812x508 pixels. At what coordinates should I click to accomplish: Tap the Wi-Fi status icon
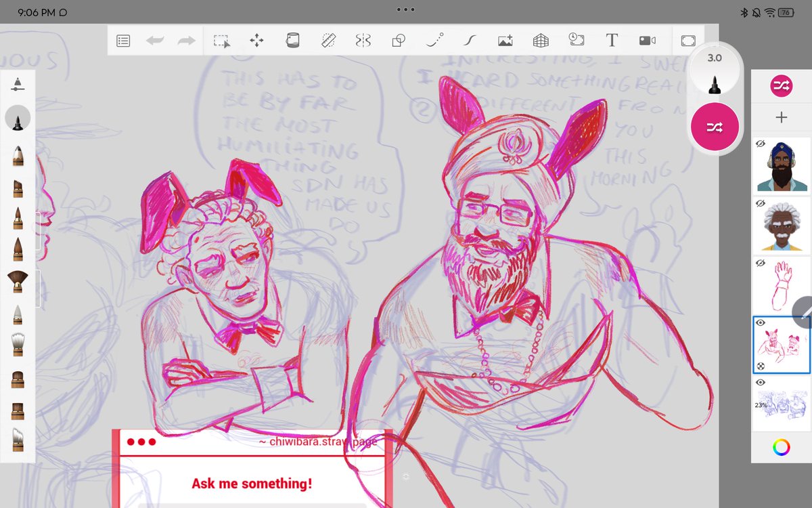tap(770, 12)
